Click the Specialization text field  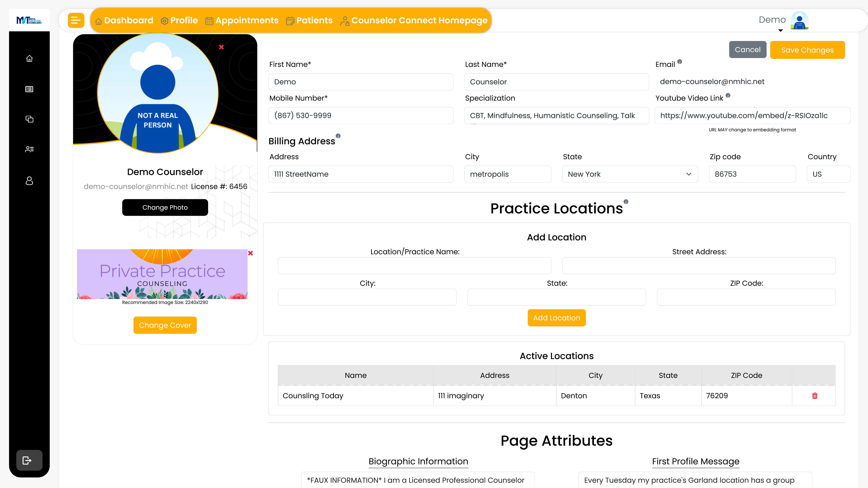(556, 116)
